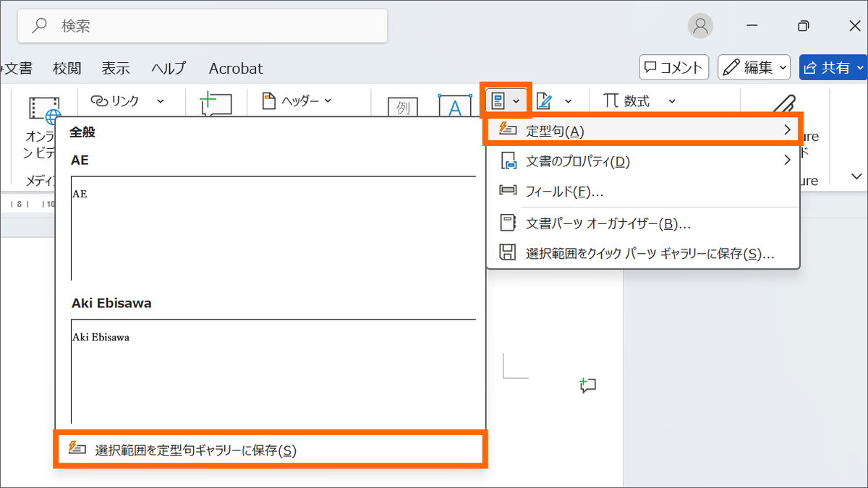Click 選択範囲を定型句ギャラリーに保存
868x488 pixels.
268,450
